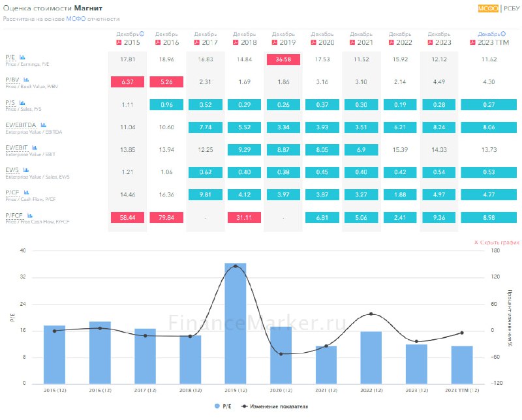Screen dimensions: 522x420
Task: Toggle Изменение показателя series in legend
Action: 274,406
